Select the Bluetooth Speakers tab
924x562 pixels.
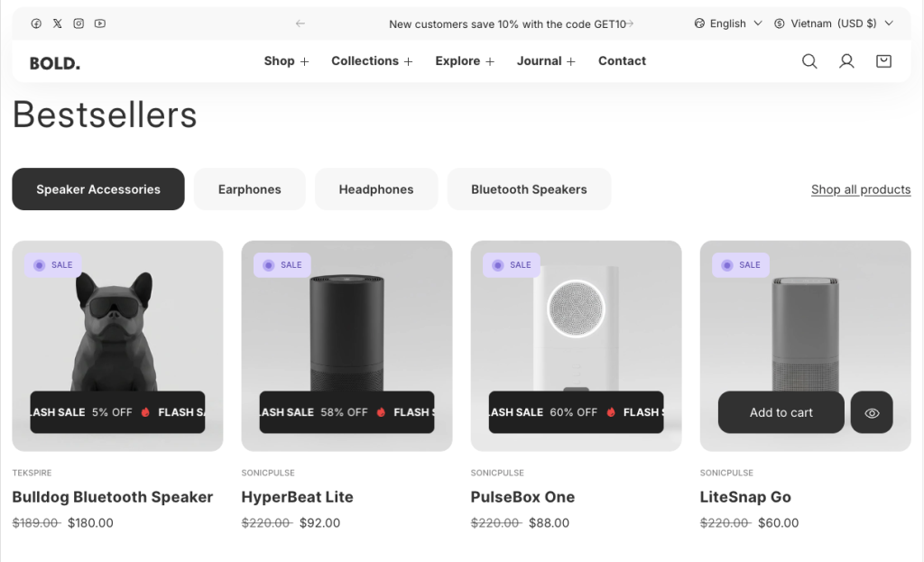click(x=529, y=189)
